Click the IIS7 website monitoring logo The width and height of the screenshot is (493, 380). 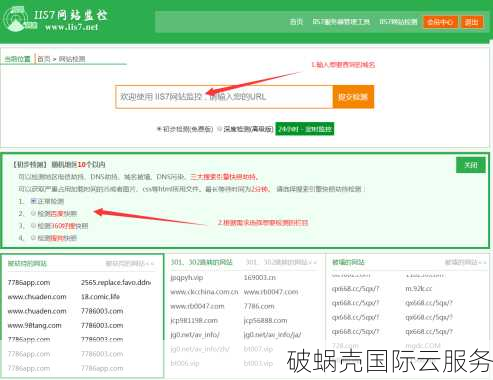(55, 20)
